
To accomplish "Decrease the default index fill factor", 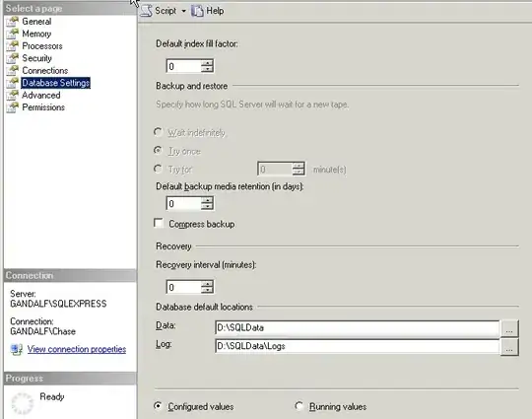I will click(207, 69).
